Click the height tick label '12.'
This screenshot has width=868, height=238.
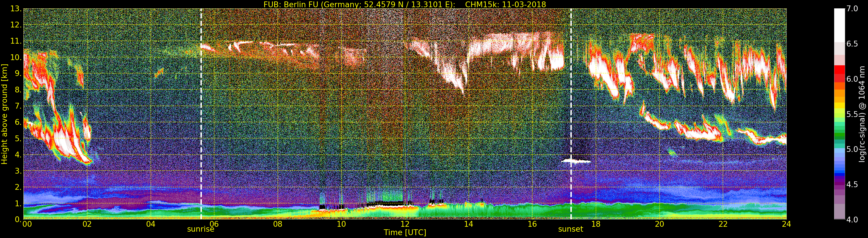point(16,25)
